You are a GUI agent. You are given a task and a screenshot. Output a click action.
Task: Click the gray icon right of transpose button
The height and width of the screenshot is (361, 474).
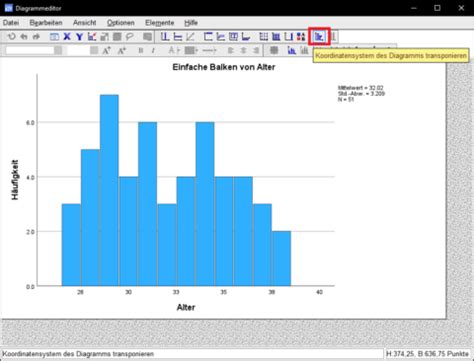click(333, 37)
